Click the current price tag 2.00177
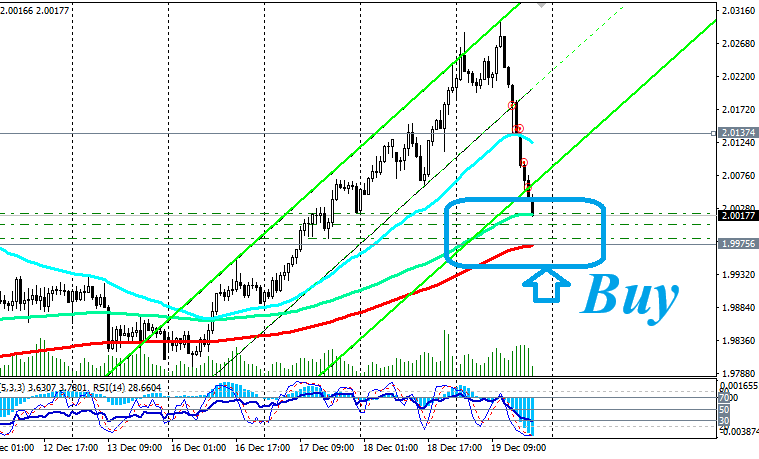Viewport: 759px width, 459px height. click(738, 215)
